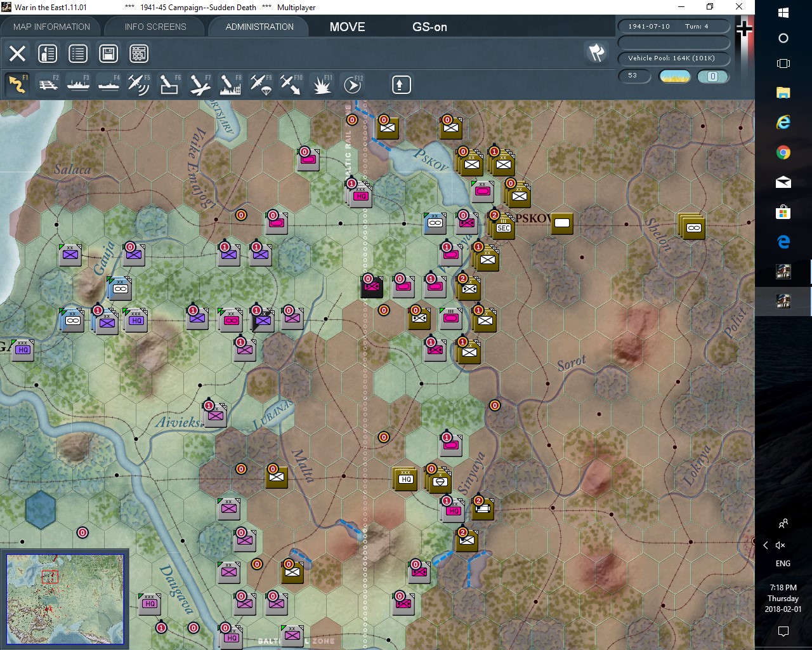Select F5 air reconnaissance mode
812x650 pixels.
tap(139, 84)
